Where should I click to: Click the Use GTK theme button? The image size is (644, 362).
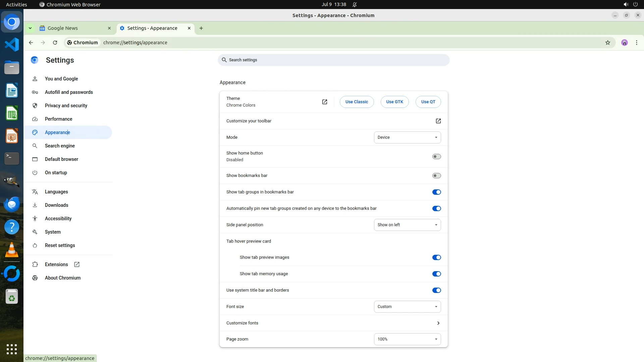(x=394, y=102)
